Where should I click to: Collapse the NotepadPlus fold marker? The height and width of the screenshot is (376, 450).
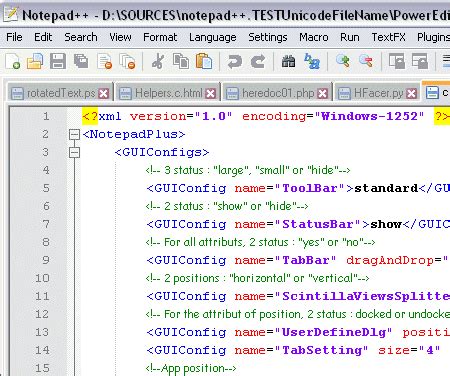[74, 134]
